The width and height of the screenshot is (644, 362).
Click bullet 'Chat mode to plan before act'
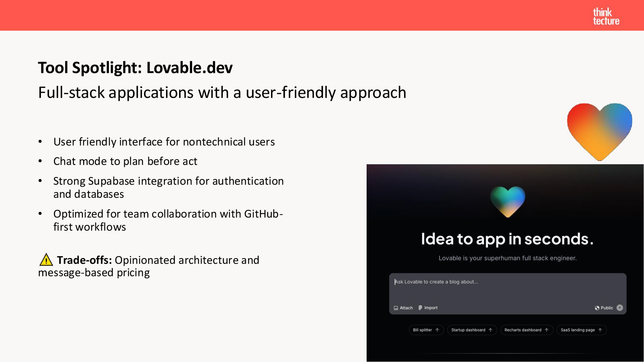125,161
